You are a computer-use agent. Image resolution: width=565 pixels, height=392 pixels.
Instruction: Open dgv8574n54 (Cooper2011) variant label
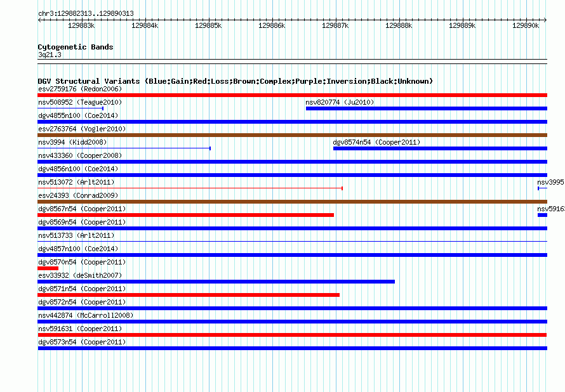click(376, 142)
